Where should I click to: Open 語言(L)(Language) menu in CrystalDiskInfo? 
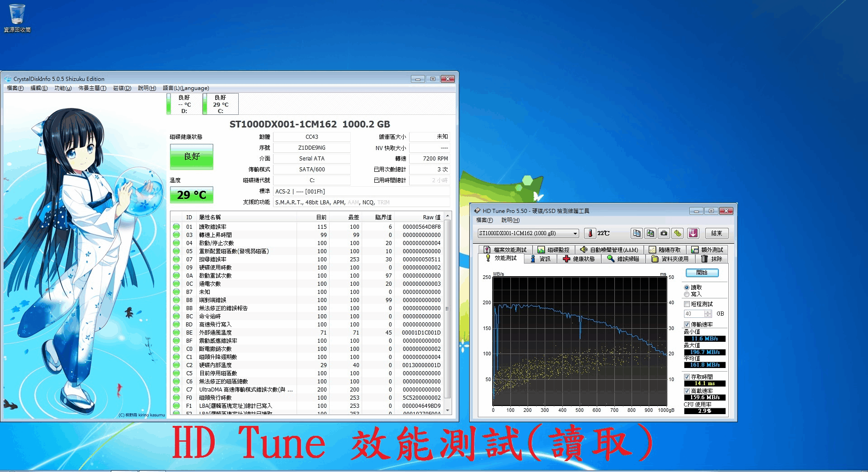(x=186, y=88)
